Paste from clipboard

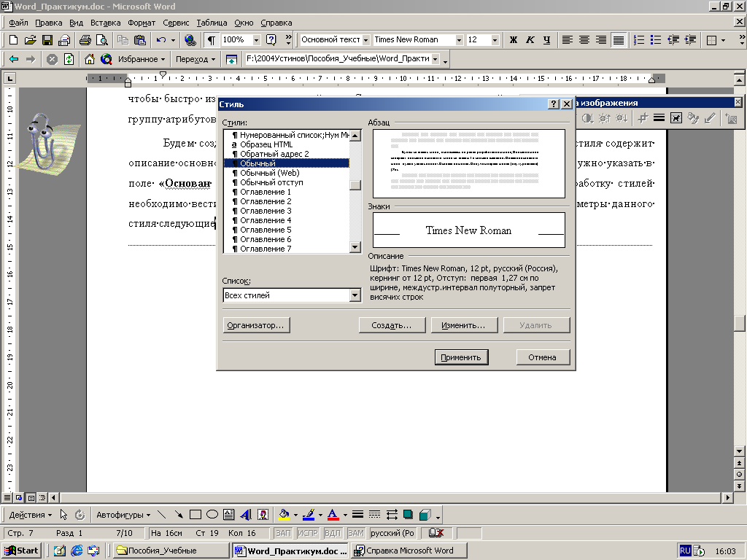pos(140,40)
